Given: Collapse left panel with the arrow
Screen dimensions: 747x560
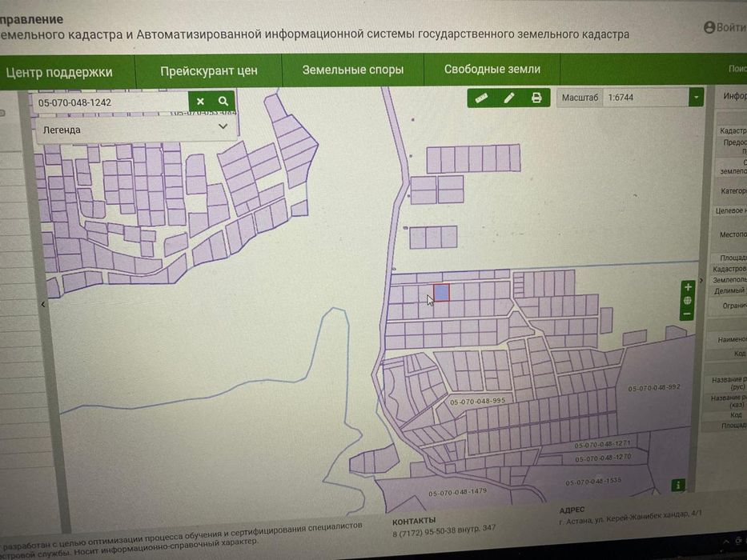Looking at the screenshot, I should (43, 304).
